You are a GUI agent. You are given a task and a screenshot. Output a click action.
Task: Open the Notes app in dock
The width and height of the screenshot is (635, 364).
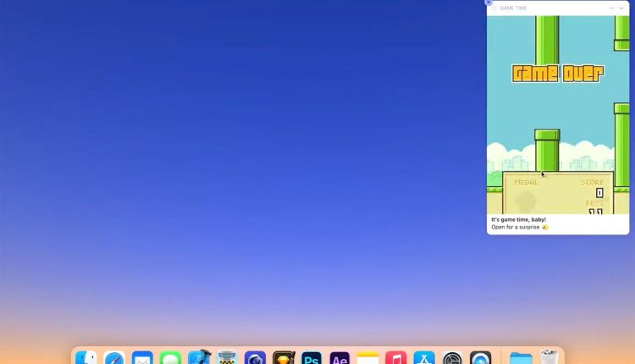[x=367, y=358]
